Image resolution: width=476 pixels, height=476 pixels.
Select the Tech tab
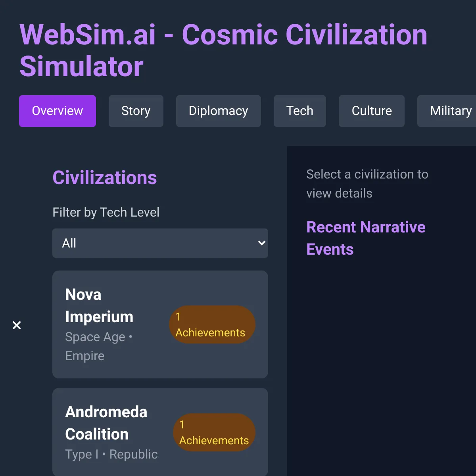300,111
